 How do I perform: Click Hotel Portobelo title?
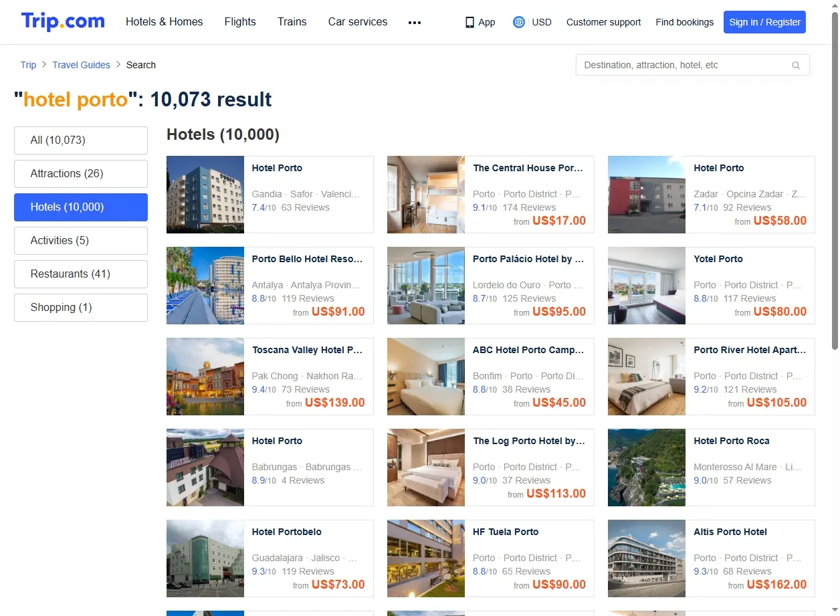click(287, 532)
